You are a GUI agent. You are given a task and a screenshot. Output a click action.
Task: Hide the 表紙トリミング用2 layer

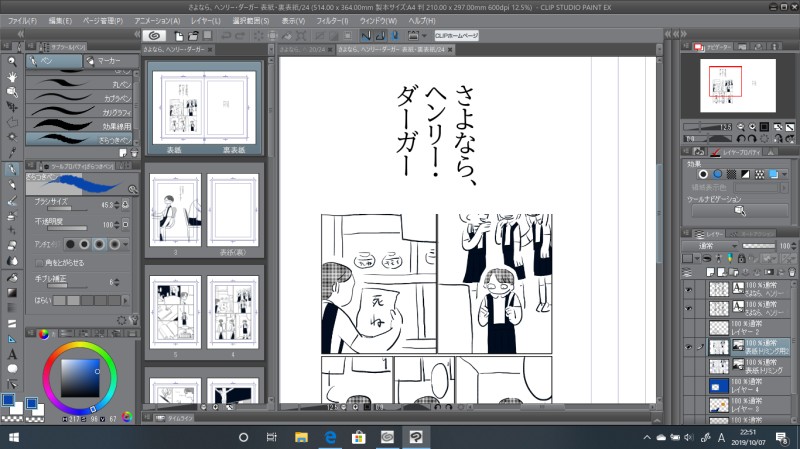(689, 347)
